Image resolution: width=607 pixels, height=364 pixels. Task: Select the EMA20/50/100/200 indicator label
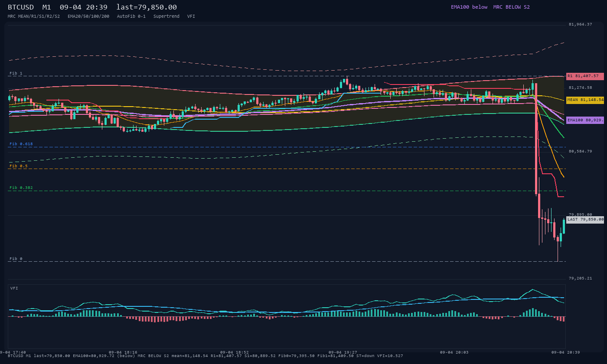[x=88, y=16]
